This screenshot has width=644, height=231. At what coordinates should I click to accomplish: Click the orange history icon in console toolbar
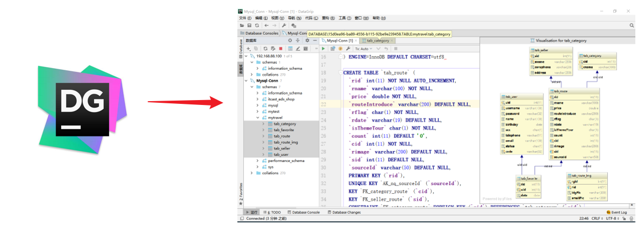click(341, 49)
